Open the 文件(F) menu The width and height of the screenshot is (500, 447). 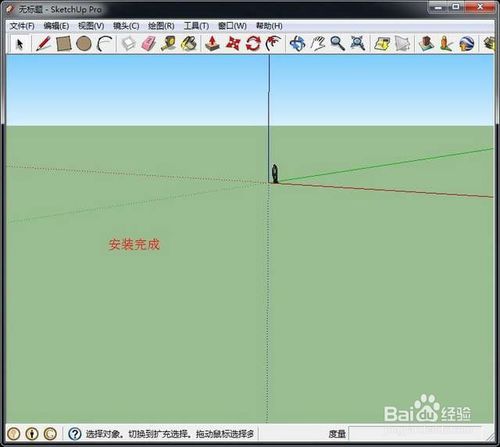click(22, 26)
